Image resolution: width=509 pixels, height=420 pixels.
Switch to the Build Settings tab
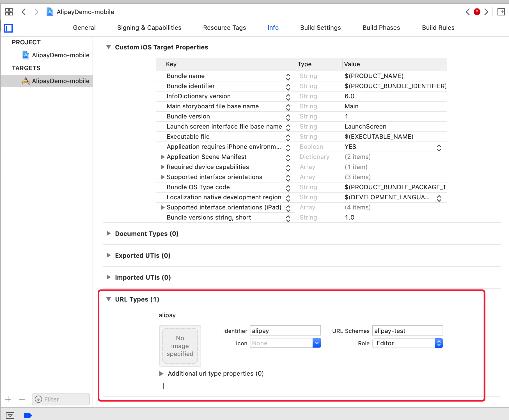point(320,28)
